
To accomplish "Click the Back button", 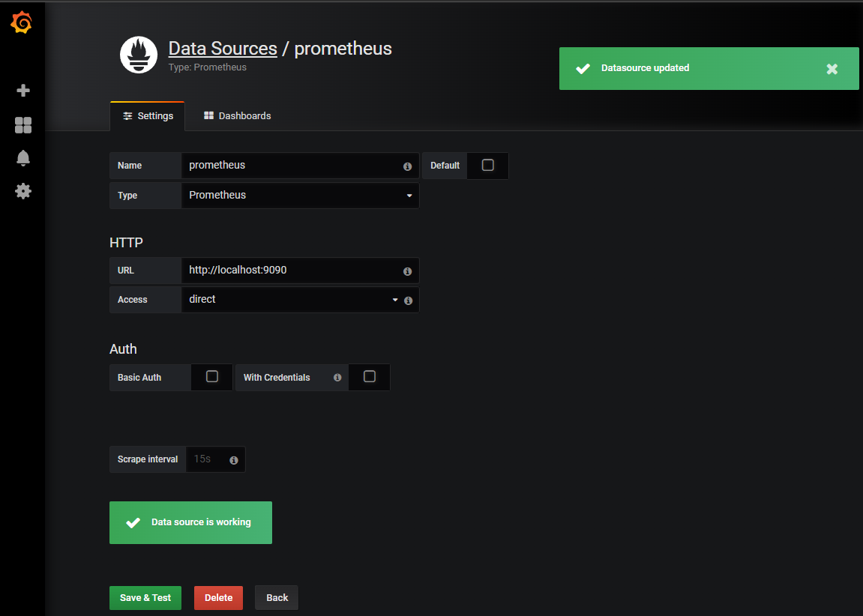I will 277,598.
